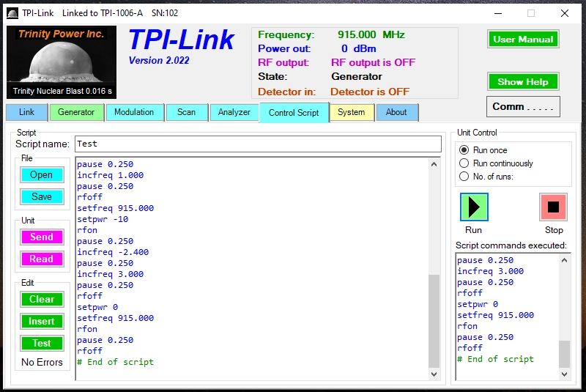Select the No. of runs radio button

[x=464, y=177]
